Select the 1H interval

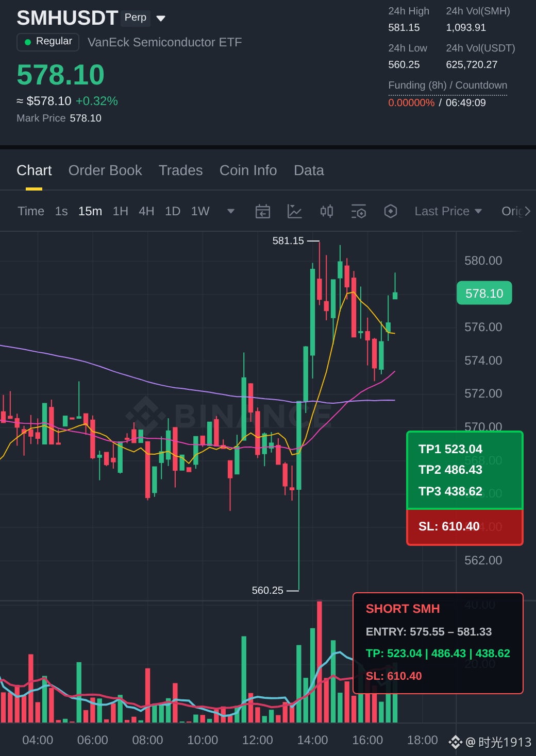tap(120, 211)
